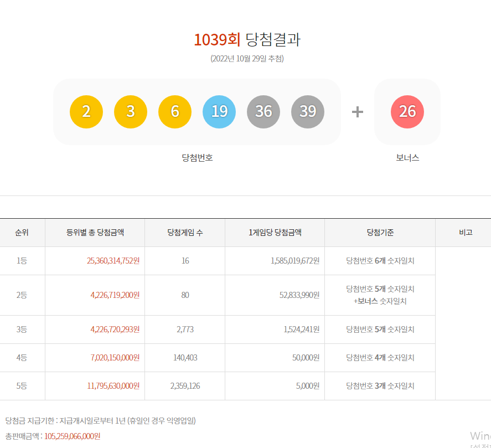
Task: Click the gray number 39 ball
Action: (x=308, y=112)
